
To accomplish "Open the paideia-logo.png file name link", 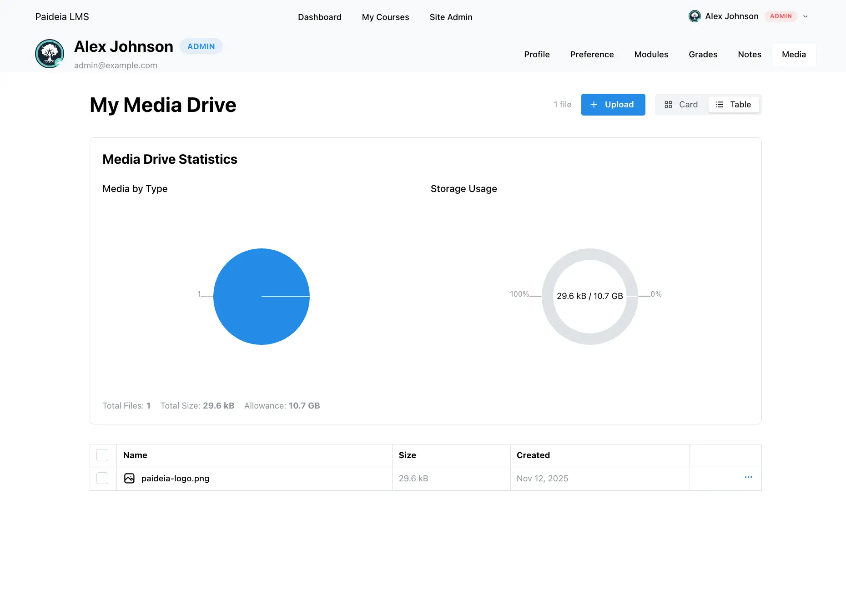I will (175, 478).
